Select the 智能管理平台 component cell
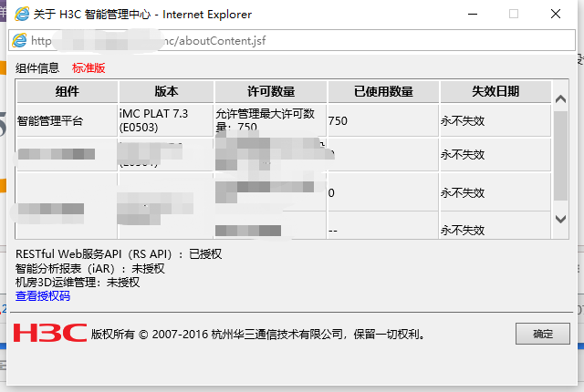The image size is (584, 392). 67,120
